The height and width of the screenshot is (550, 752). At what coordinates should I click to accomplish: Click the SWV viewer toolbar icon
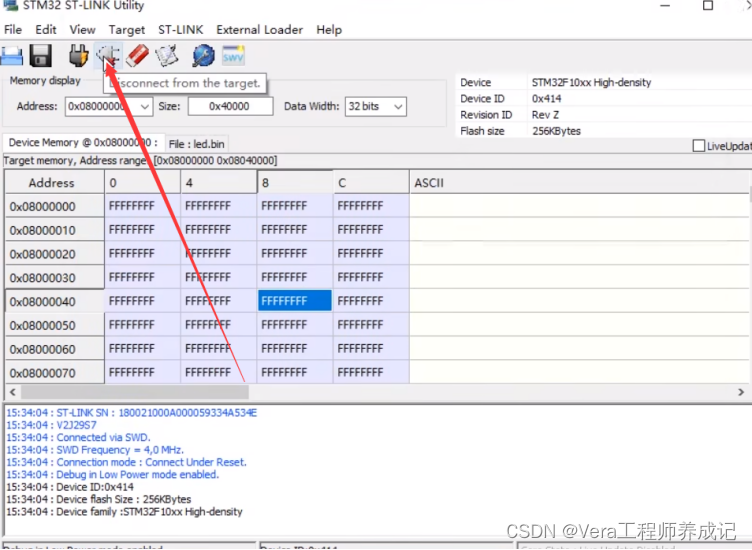click(x=234, y=56)
